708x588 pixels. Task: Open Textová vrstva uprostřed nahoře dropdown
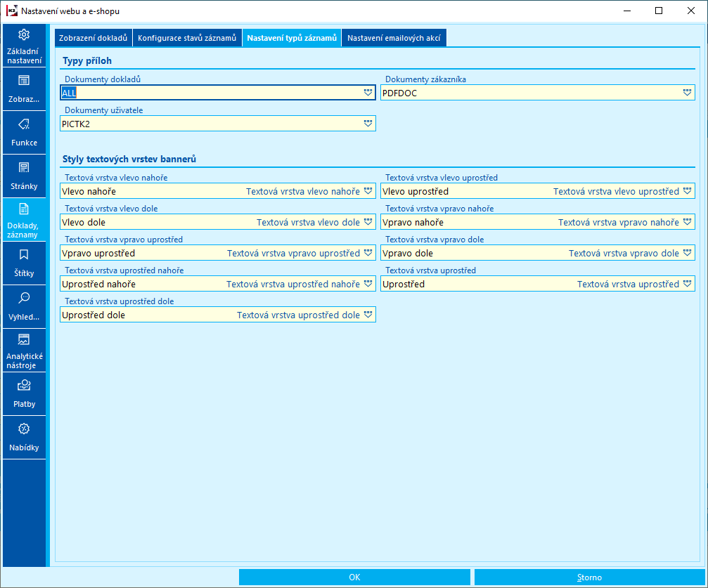pyautogui.click(x=368, y=283)
